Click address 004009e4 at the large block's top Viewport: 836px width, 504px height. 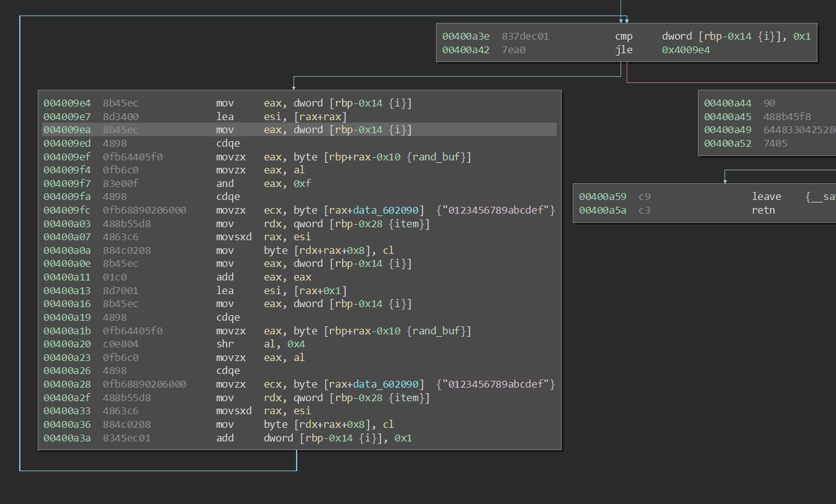pos(67,103)
